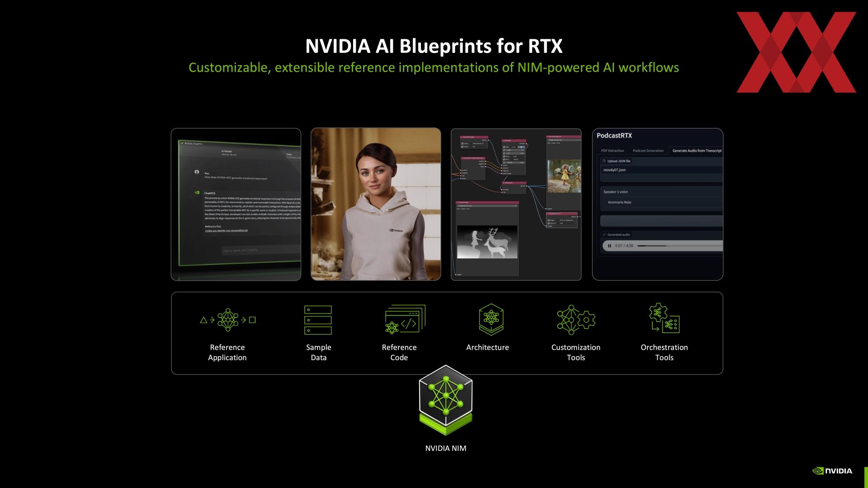Click the Reference Application label
This screenshot has height=488, width=868.
click(227, 352)
